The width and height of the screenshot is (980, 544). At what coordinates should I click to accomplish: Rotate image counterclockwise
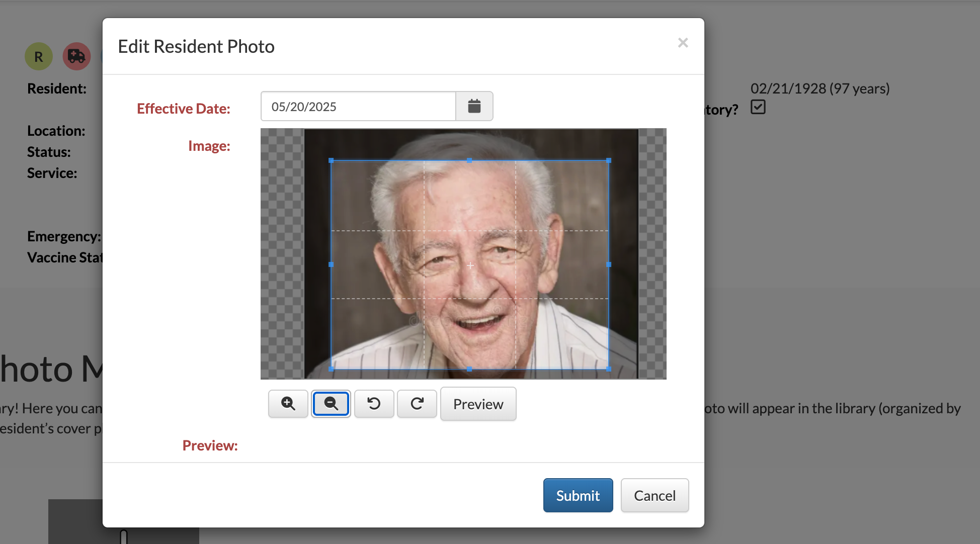coord(374,404)
